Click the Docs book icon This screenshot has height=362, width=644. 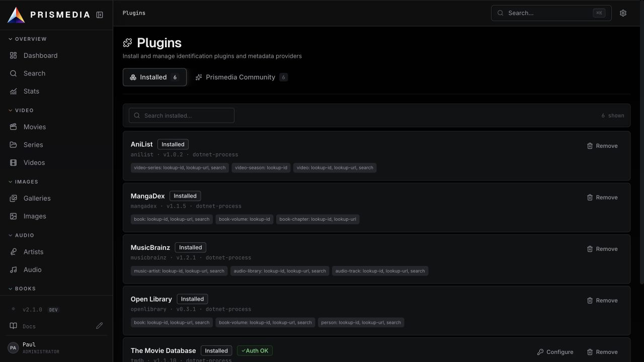14,326
